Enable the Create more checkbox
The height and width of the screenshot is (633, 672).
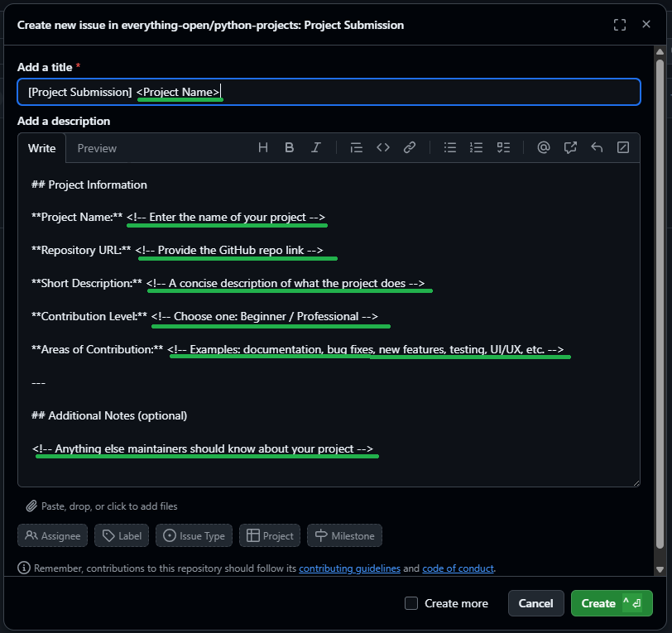[x=411, y=603]
